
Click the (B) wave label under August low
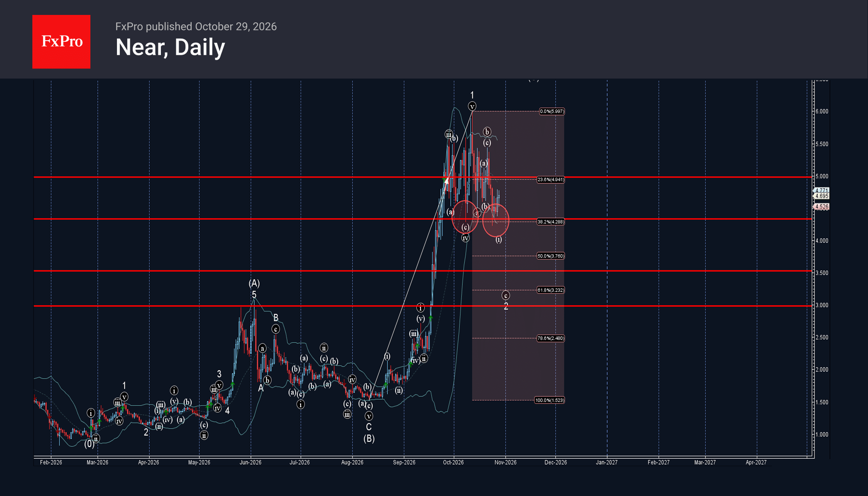369,438
